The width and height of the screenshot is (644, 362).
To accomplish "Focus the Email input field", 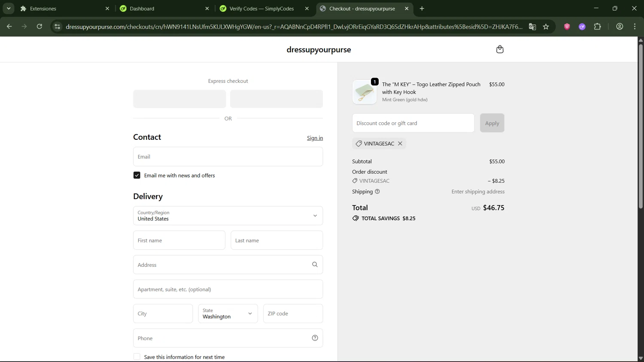I will click(228, 157).
